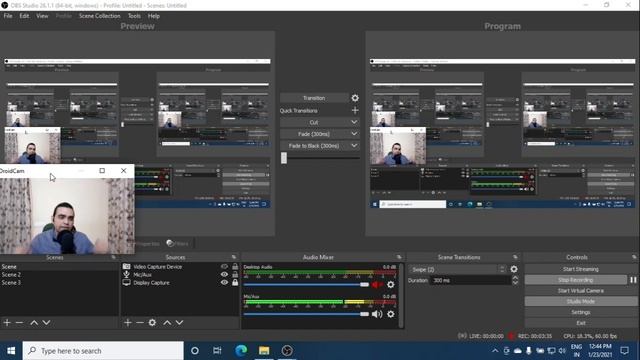Click Start Virtual Camera
Screen dimensions: 640x360
(581, 291)
